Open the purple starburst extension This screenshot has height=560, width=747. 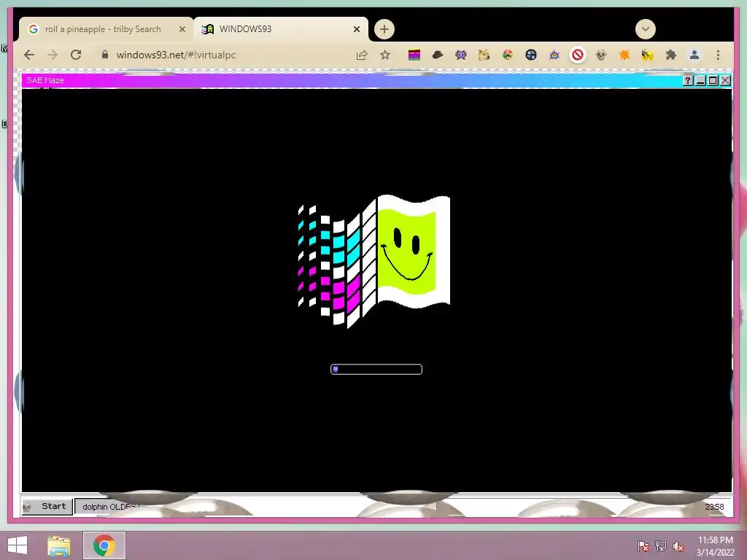[x=554, y=55]
